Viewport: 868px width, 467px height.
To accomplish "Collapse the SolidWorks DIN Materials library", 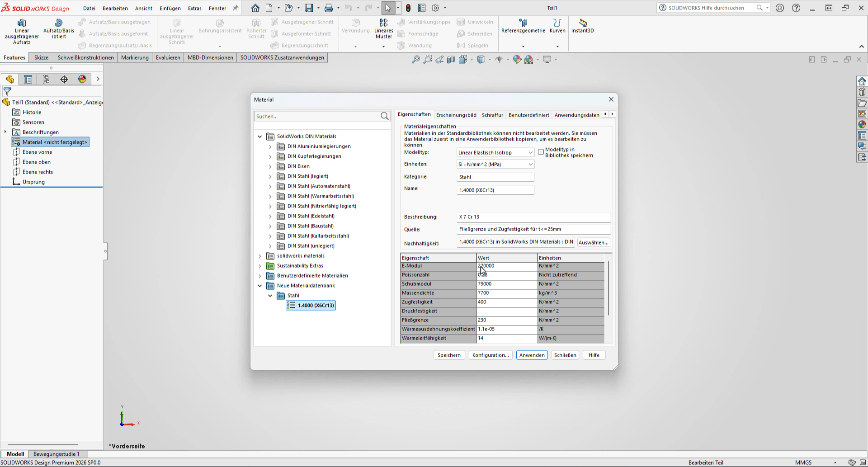I will pos(260,137).
